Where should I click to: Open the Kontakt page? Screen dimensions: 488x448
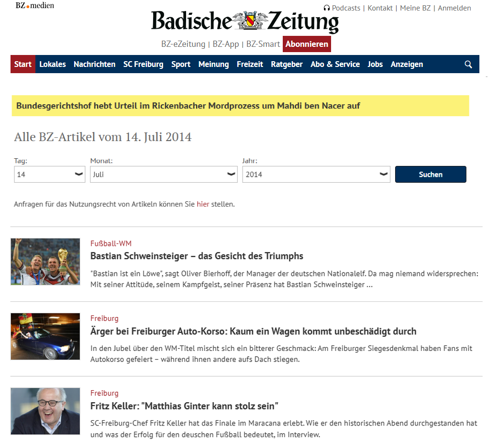click(380, 8)
